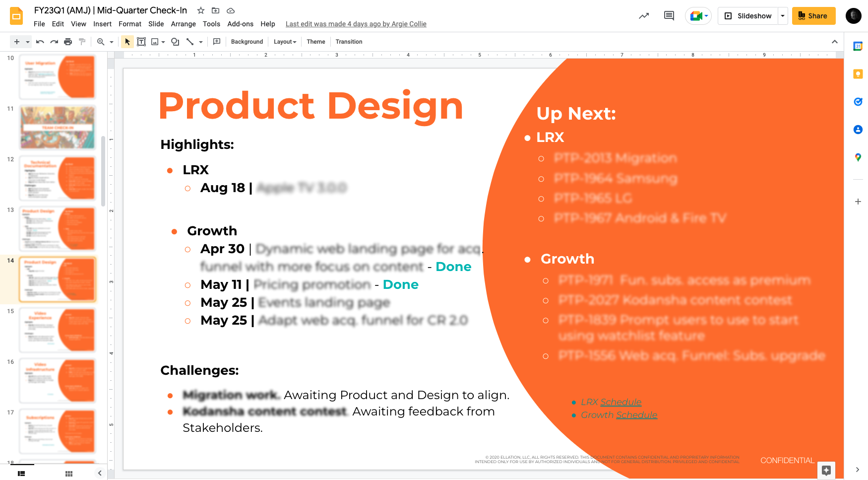The width and height of the screenshot is (868, 480).
Task: Collapse the filmstrip panel arrow
Action: (x=100, y=473)
